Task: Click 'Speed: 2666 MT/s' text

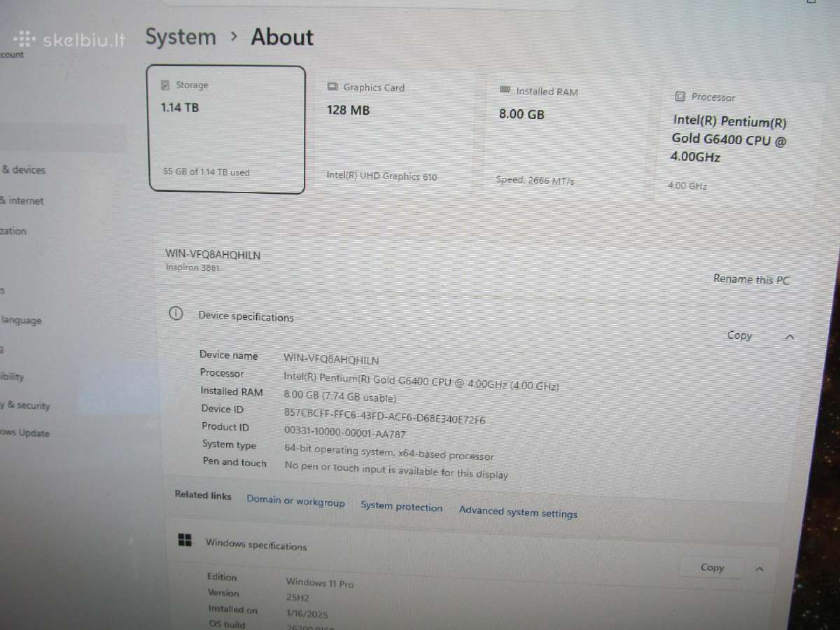Action: [x=535, y=180]
